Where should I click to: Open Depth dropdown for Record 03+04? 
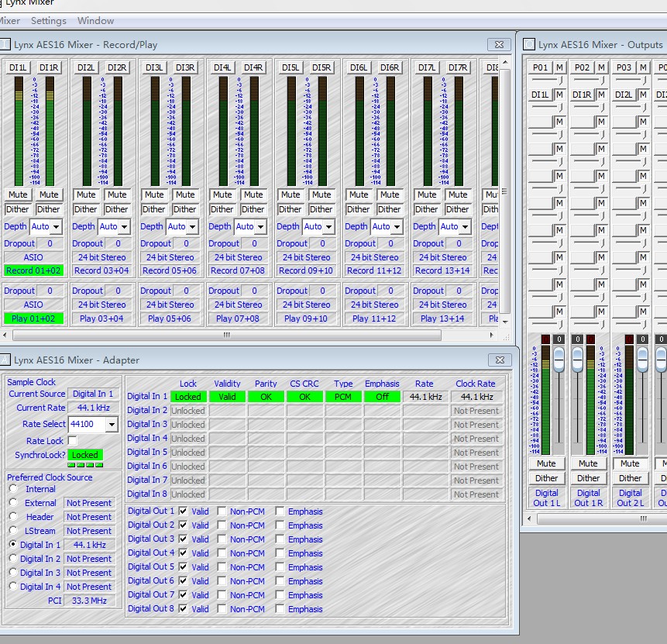[x=124, y=227]
